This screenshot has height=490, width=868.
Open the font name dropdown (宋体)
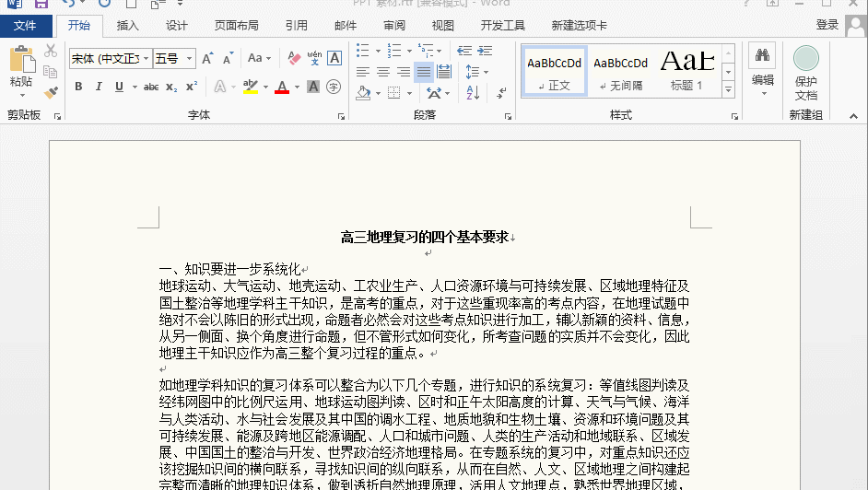tap(146, 59)
